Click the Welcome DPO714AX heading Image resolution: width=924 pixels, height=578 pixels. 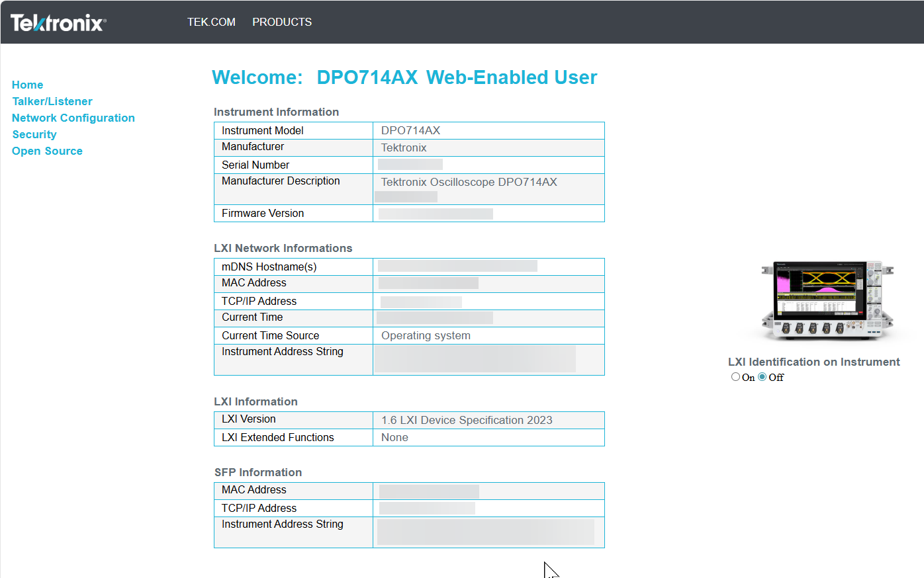point(404,77)
